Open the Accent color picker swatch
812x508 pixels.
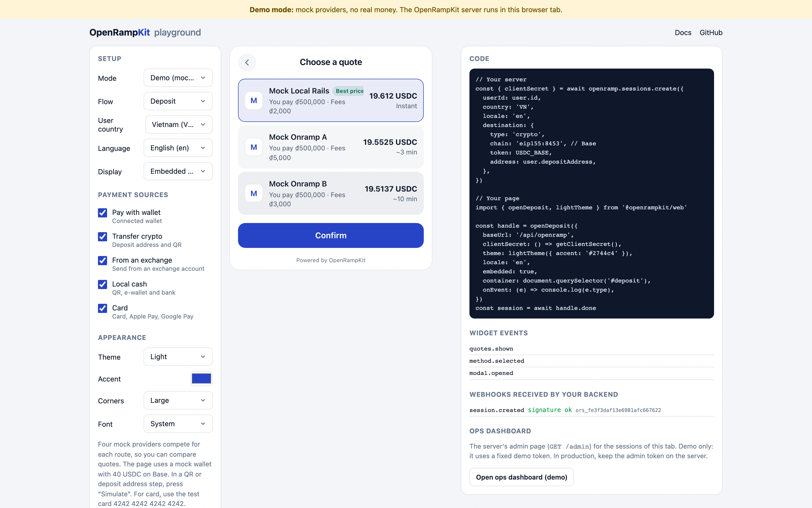coord(201,379)
